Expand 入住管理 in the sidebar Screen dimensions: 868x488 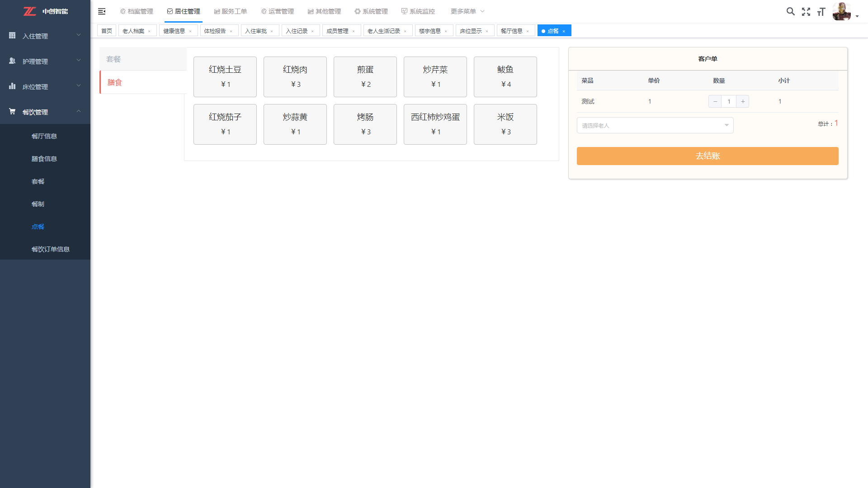pyautogui.click(x=45, y=36)
